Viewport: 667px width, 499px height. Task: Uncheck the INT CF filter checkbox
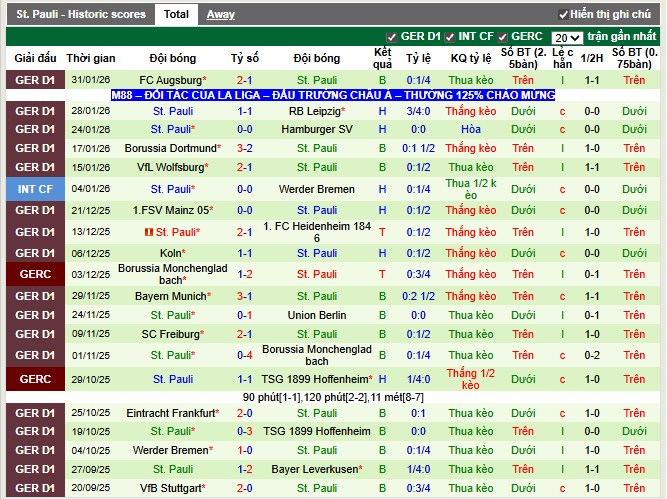(x=450, y=37)
